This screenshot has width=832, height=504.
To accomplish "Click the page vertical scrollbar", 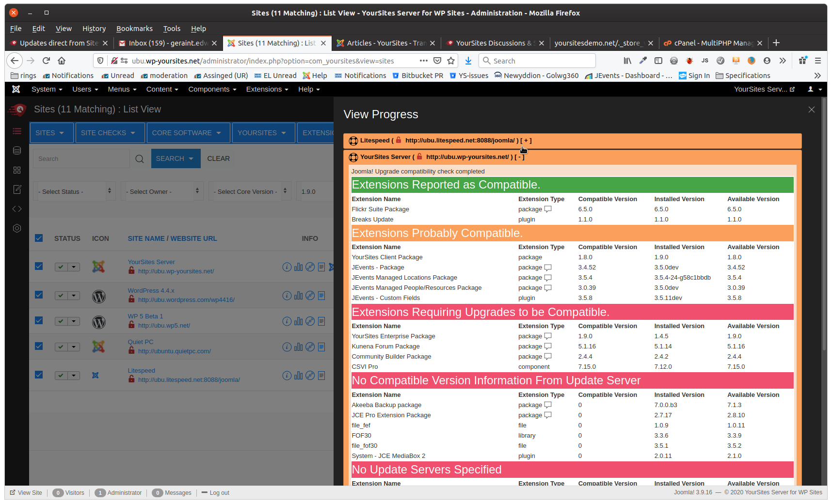I will (824, 225).
